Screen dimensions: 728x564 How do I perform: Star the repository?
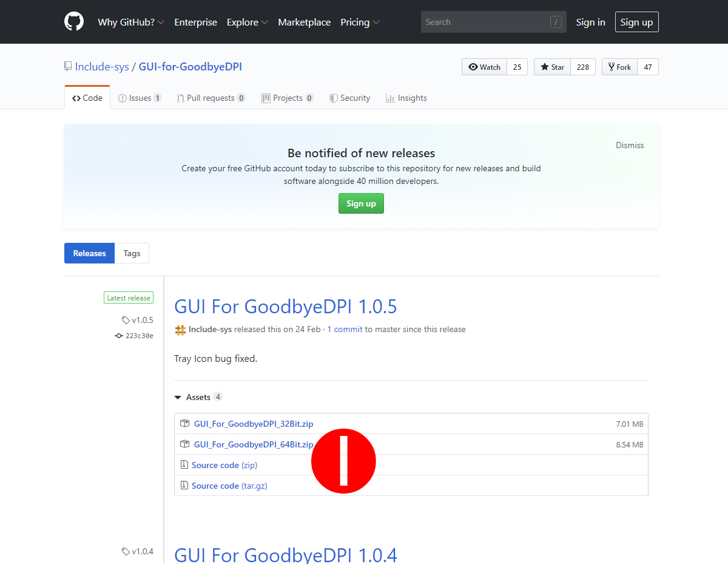click(x=552, y=67)
